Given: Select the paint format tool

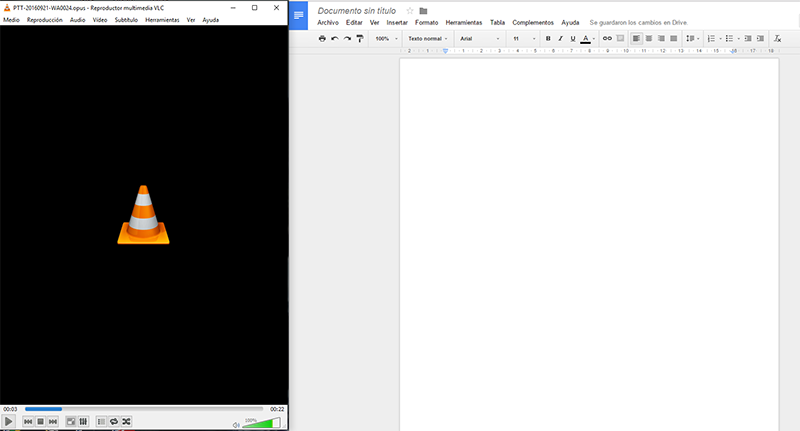Looking at the screenshot, I should 360,38.
